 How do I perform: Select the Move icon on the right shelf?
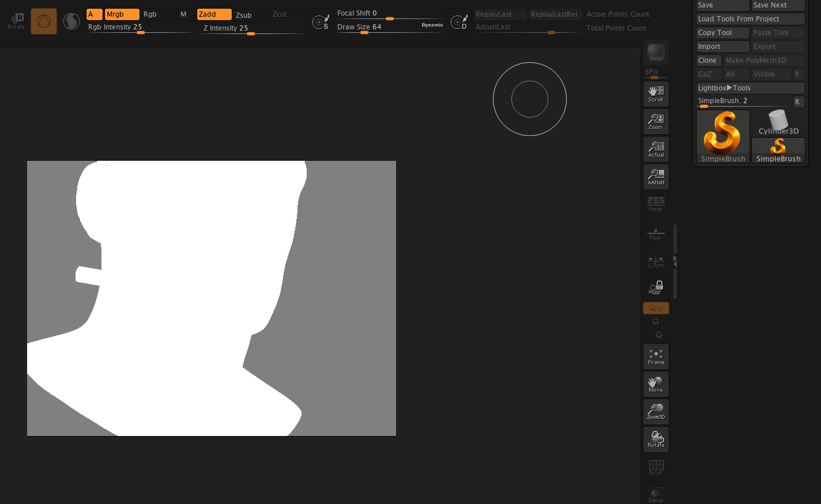pyautogui.click(x=656, y=384)
